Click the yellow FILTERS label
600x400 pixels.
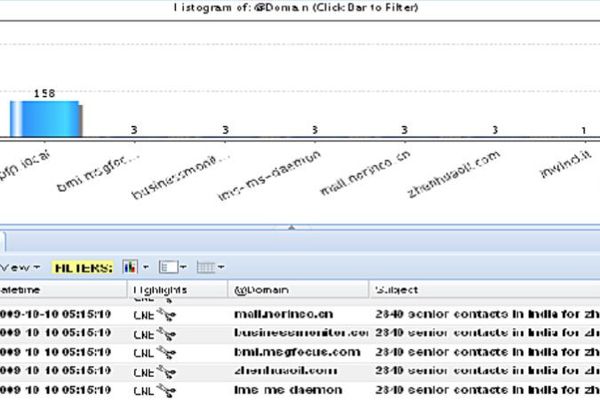(x=83, y=268)
